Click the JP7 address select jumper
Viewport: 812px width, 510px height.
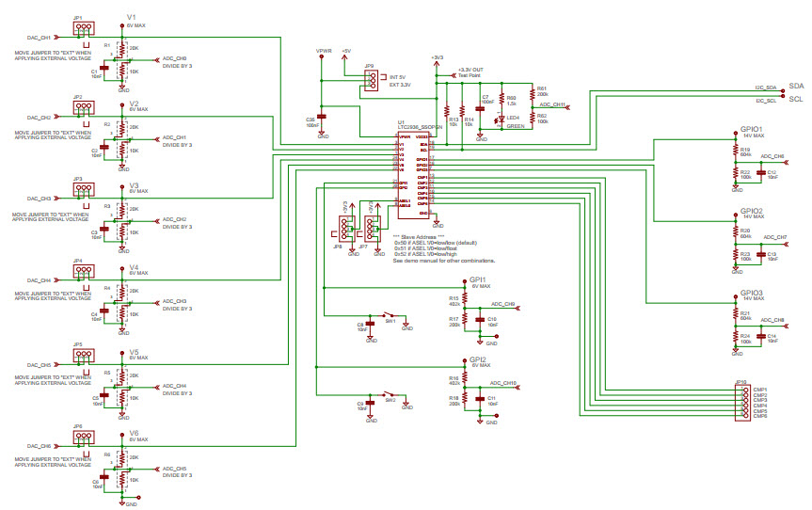[x=373, y=229]
